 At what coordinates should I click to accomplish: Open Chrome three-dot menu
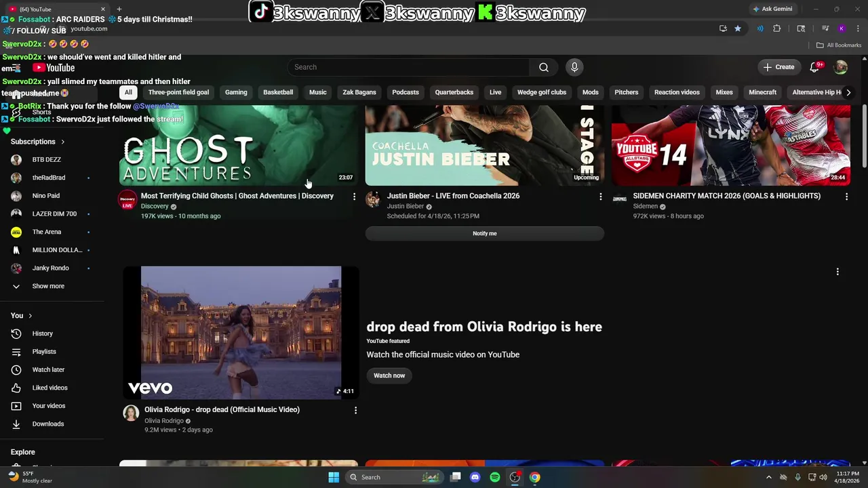[x=859, y=28]
